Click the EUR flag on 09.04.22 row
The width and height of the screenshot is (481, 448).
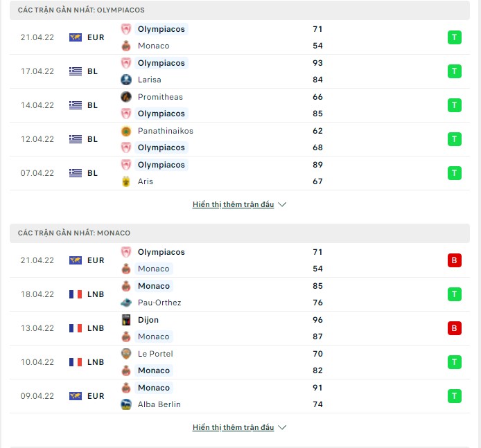76,396
